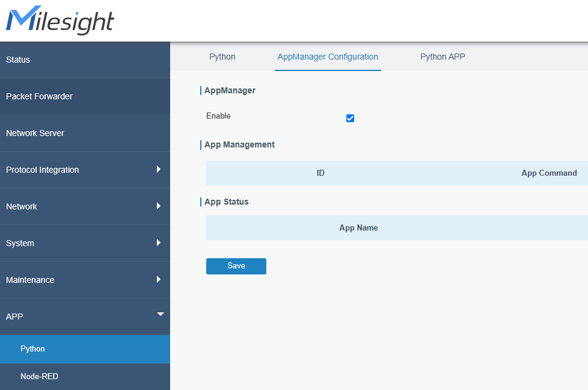Viewport: 588px width, 390px height.
Task: Switch to the Python tab
Action: pyautogui.click(x=222, y=57)
